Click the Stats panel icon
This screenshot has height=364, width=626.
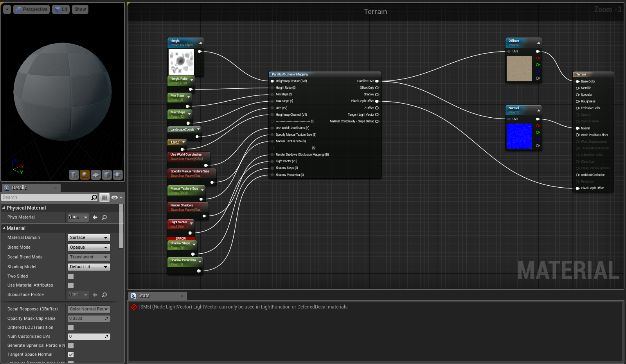133,296
